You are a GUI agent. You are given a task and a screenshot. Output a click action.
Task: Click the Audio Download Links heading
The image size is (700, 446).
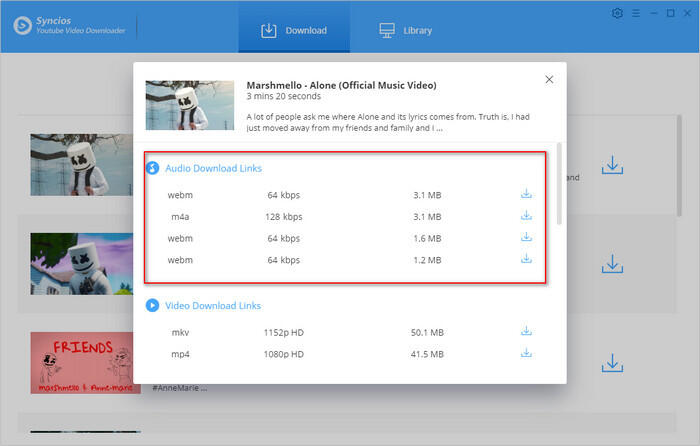point(213,168)
